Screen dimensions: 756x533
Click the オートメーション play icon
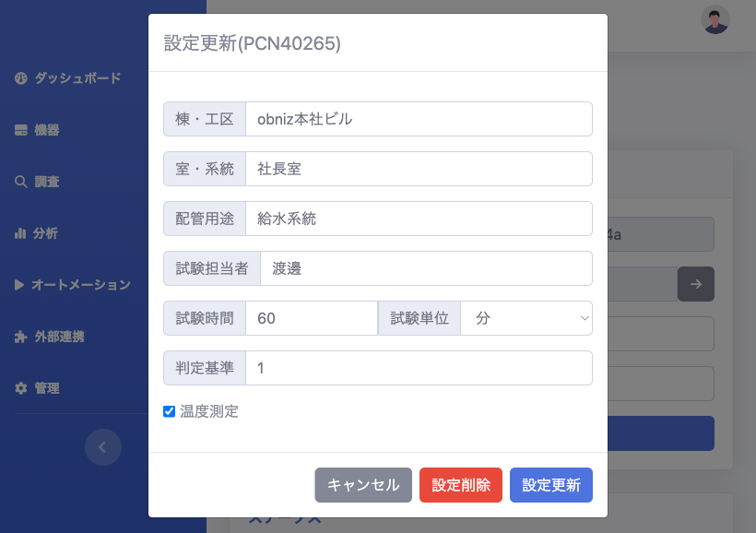[20, 285]
